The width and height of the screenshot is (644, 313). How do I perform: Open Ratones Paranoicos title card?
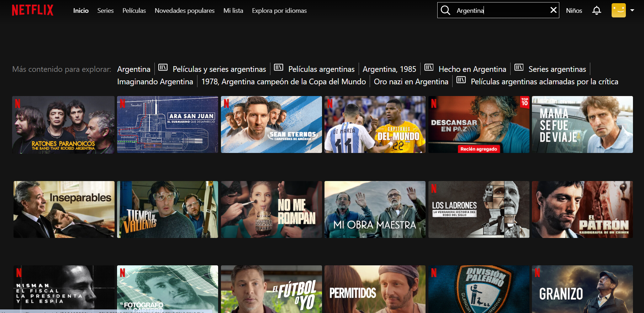coord(63,124)
